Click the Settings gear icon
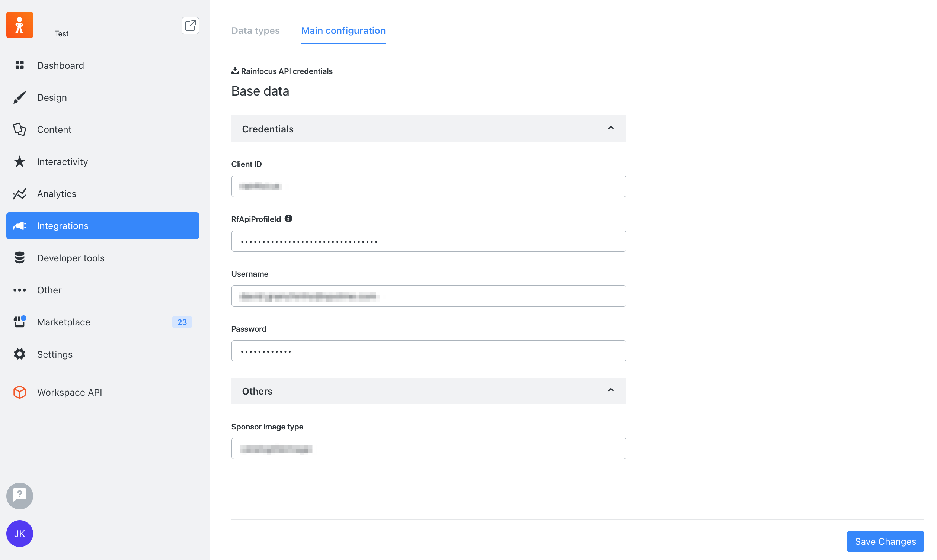 [20, 354]
